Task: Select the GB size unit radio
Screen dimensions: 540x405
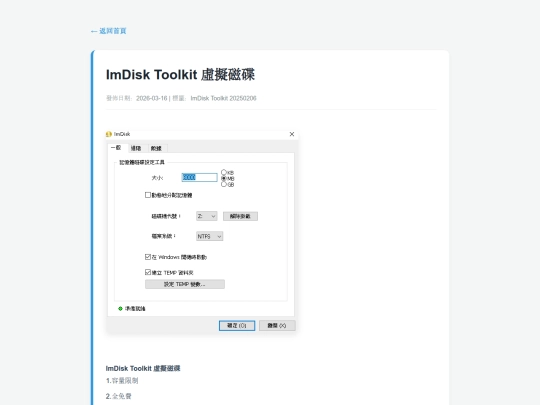Action: tap(224, 185)
